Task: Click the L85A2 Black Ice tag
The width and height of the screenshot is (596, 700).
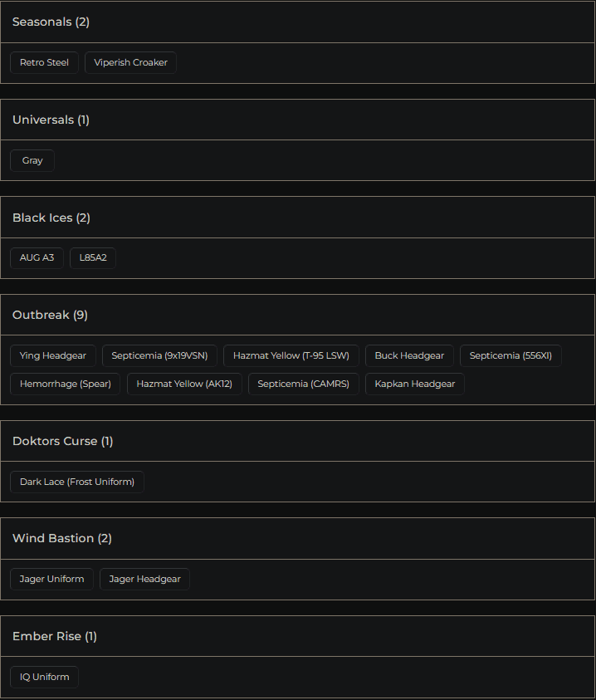Action: pyautogui.click(x=93, y=258)
